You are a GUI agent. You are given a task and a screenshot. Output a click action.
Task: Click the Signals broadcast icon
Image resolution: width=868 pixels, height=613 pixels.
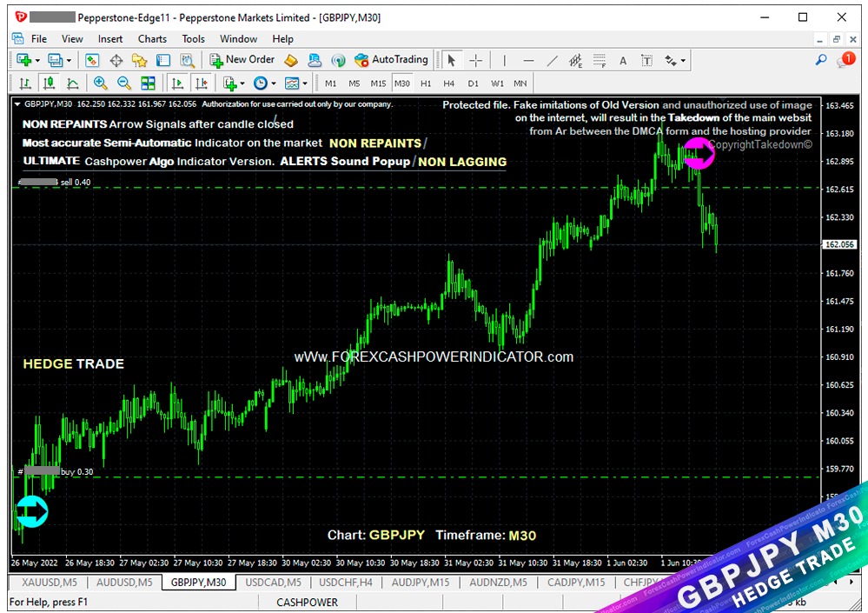[338, 60]
